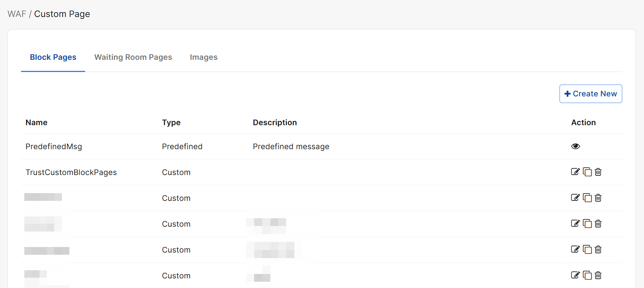Click the Create New button
Image resolution: width=644 pixels, height=288 pixels.
[x=591, y=94]
